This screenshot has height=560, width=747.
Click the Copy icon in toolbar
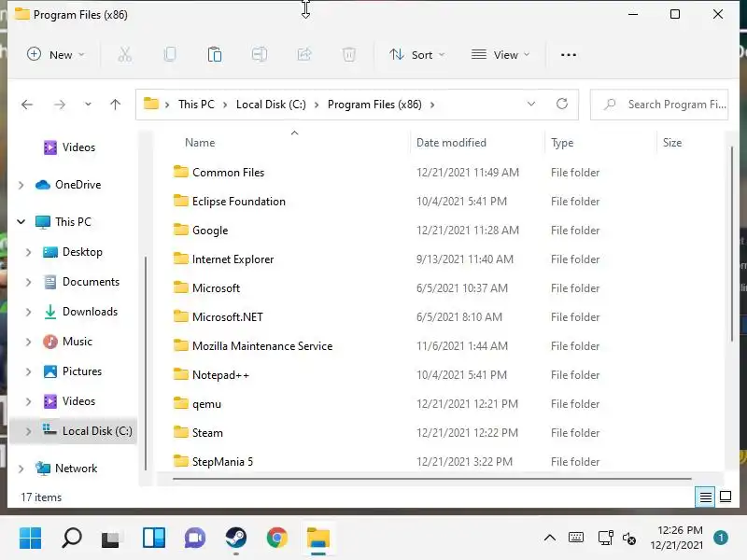[170, 55]
